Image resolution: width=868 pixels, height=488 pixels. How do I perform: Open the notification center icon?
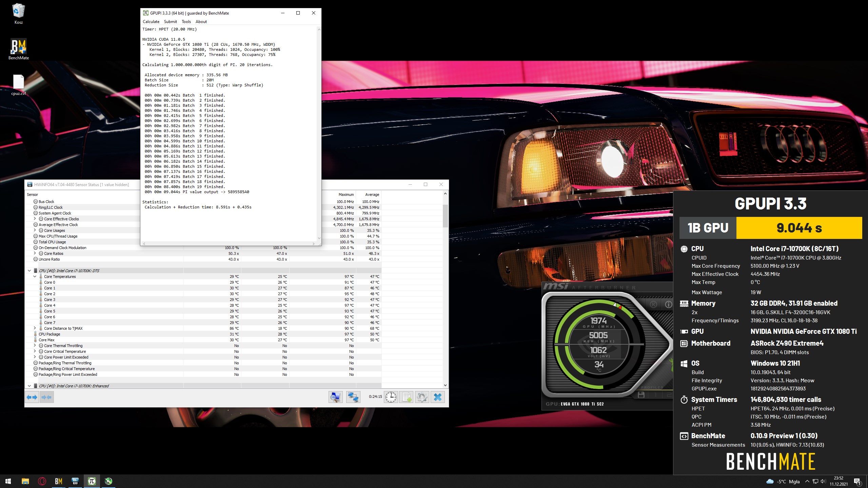[857, 482]
